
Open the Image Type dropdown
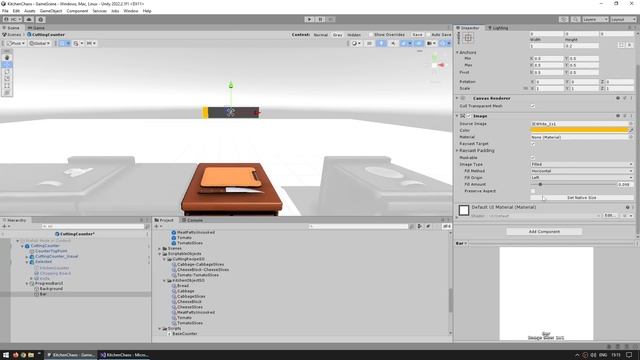[582, 164]
